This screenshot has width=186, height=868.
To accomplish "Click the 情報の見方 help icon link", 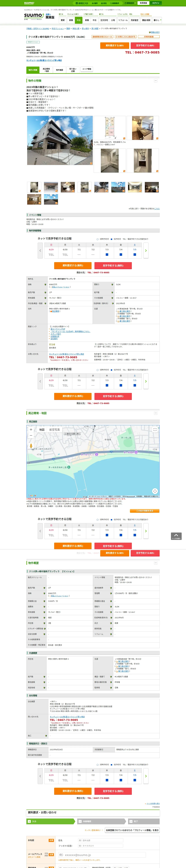I will pyautogui.click(x=154, y=32).
